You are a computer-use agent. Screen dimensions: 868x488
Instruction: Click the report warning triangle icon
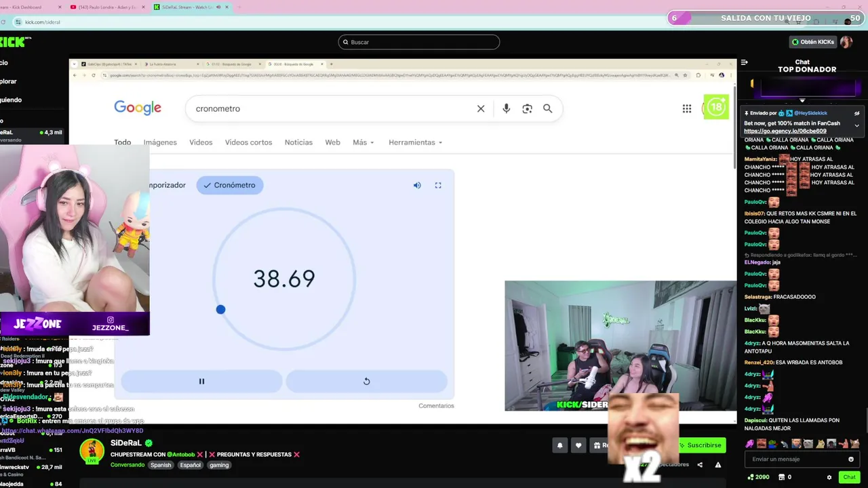pyautogui.click(x=718, y=465)
